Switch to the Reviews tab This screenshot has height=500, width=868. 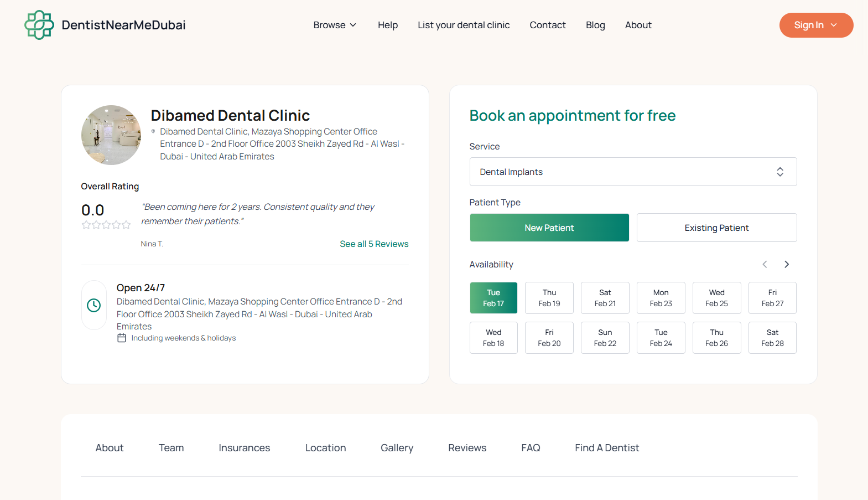tap(466, 447)
